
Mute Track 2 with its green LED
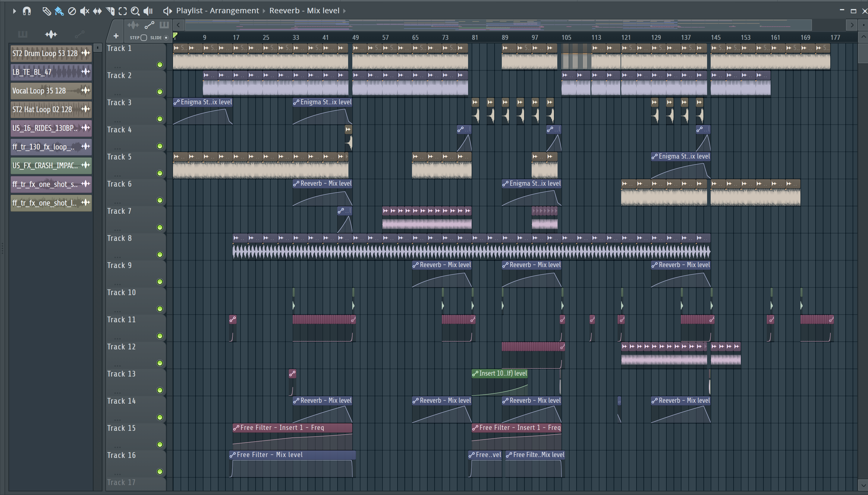coord(160,92)
